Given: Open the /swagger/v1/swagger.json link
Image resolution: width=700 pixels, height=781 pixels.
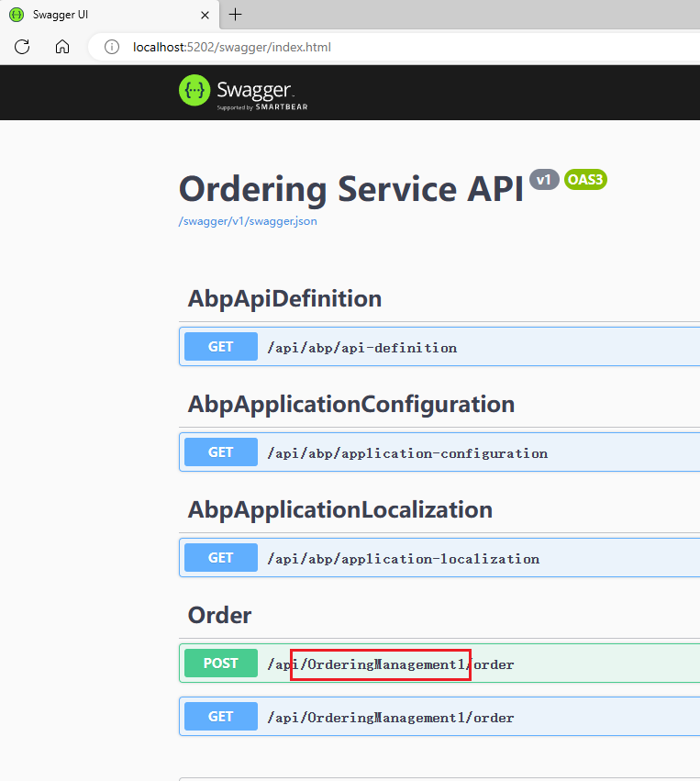Looking at the screenshot, I should coord(248,221).
